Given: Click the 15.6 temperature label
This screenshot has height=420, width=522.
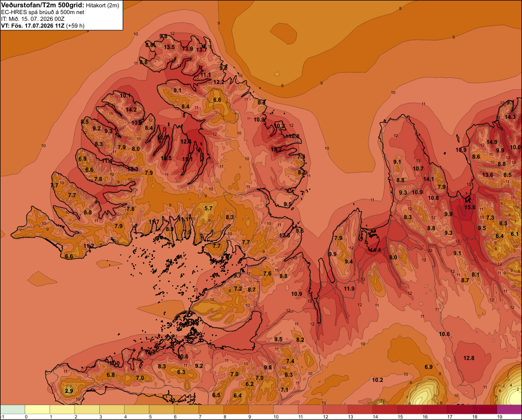Looking at the screenshot, I should (470, 207).
